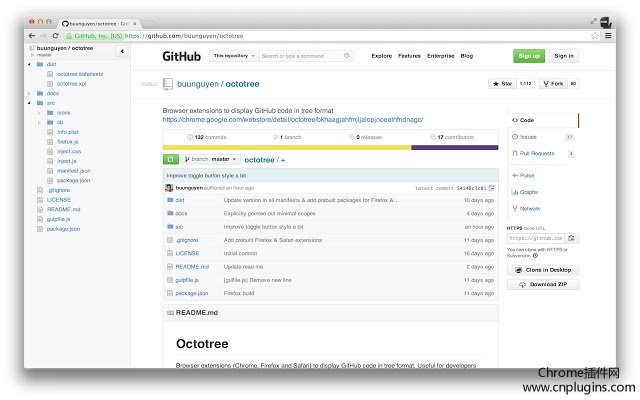Open inject.css in sidebar tree

69,151
